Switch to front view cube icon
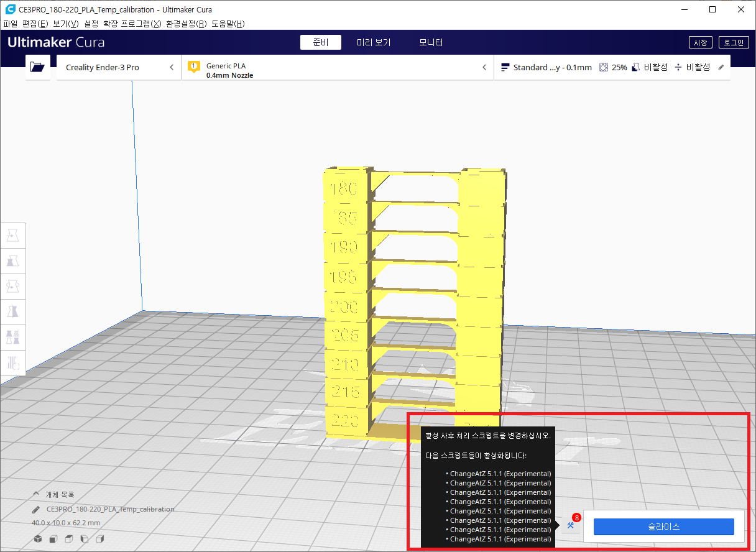The height and width of the screenshot is (552, 756). click(53, 538)
